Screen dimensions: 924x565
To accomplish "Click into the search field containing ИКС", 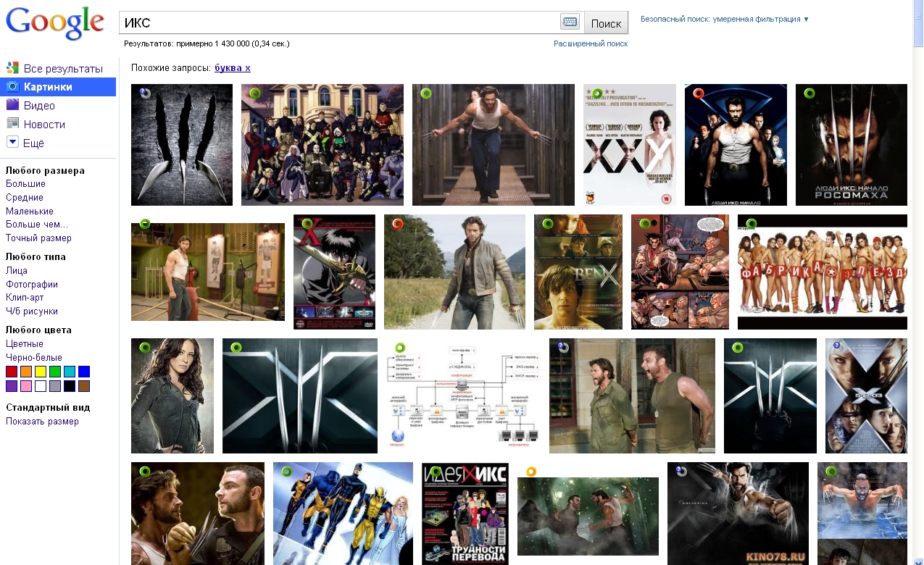I will (339, 22).
